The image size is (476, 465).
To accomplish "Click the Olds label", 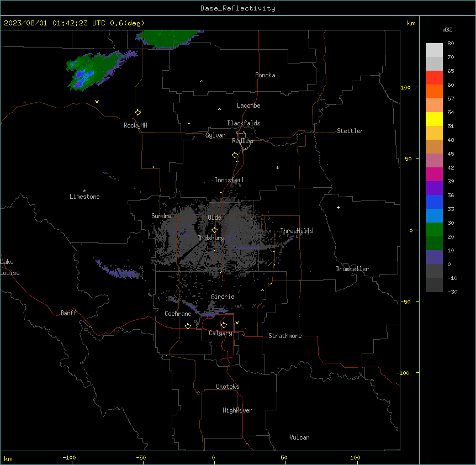I will 214,218.
